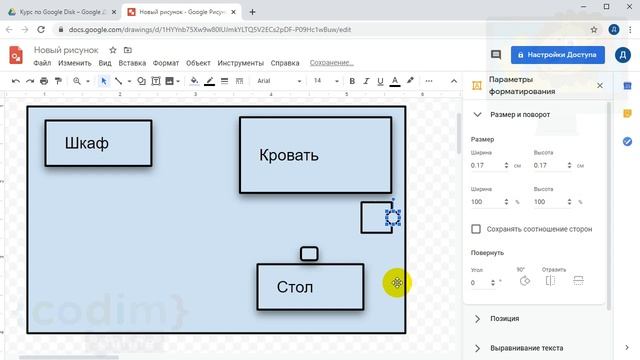This screenshot has height=360, width=640.
Task: Toggle Underline formatting
Action: click(380, 81)
